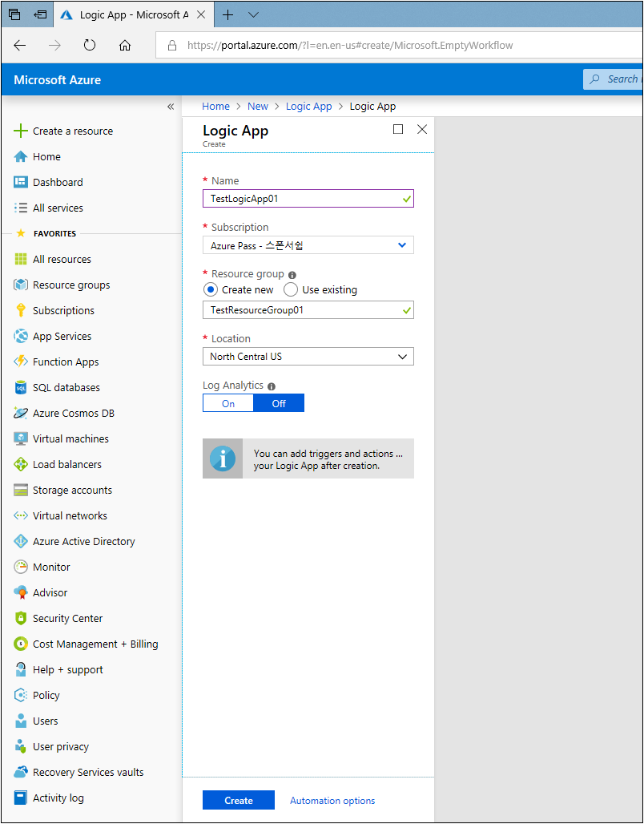Open the Activity log book icon
This screenshot has width=644, height=824.
pyautogui.click(x=21, y=798)
